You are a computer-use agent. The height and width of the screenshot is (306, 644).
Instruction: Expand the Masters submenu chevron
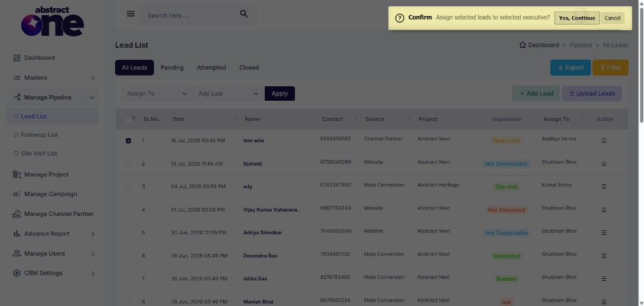pyautogui.click(x=93, y=78)
